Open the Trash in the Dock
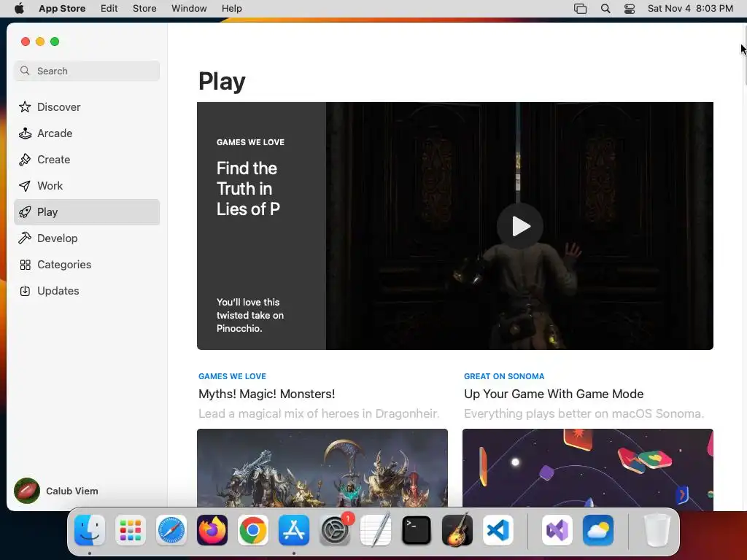The width and height of the screenshot is (747, 560). [x=657, y=530]
